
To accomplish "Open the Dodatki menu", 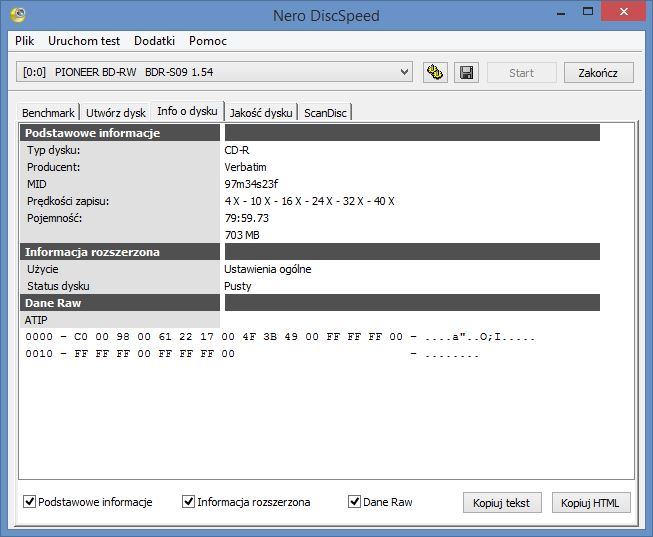I will coord(154,41).
